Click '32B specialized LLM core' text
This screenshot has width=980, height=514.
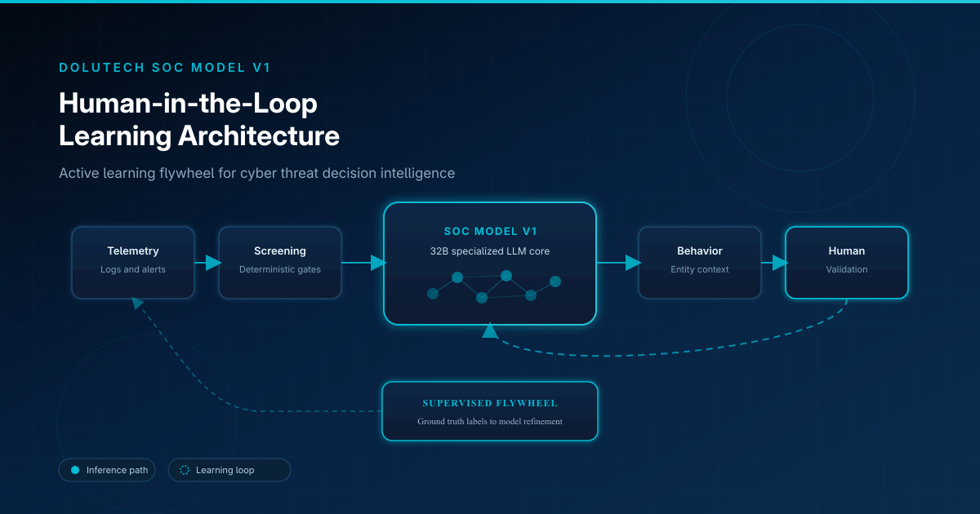pyautogui.click(x=490, y=250)
